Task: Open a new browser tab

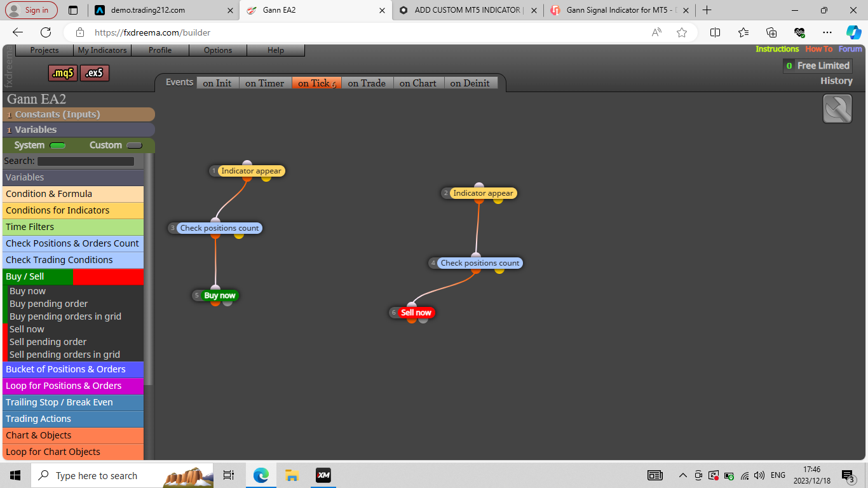Action: point(707,10)
